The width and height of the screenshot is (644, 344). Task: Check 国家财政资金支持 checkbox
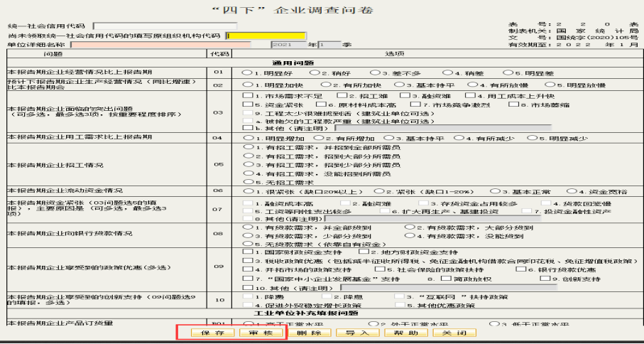pyautogui.click(x=247, y=251)
